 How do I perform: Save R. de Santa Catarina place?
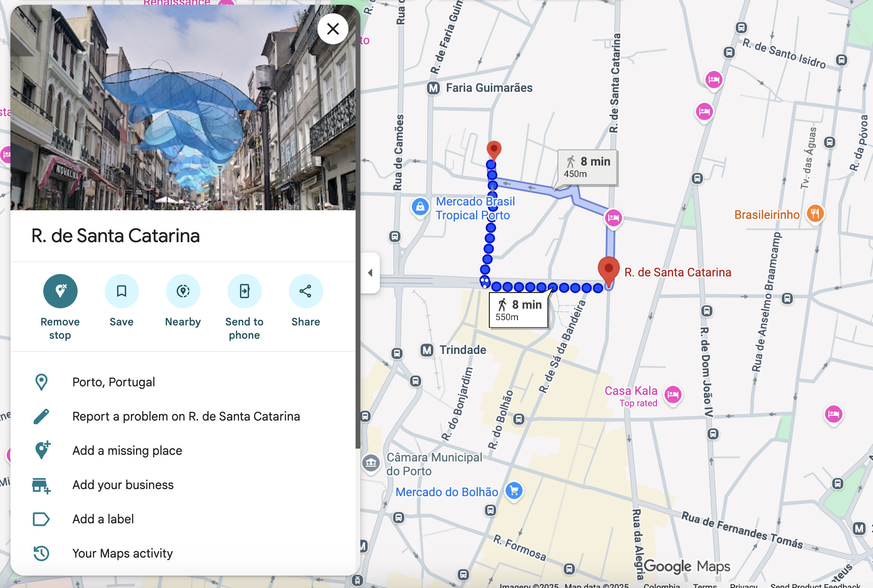[x=121, y=291]
